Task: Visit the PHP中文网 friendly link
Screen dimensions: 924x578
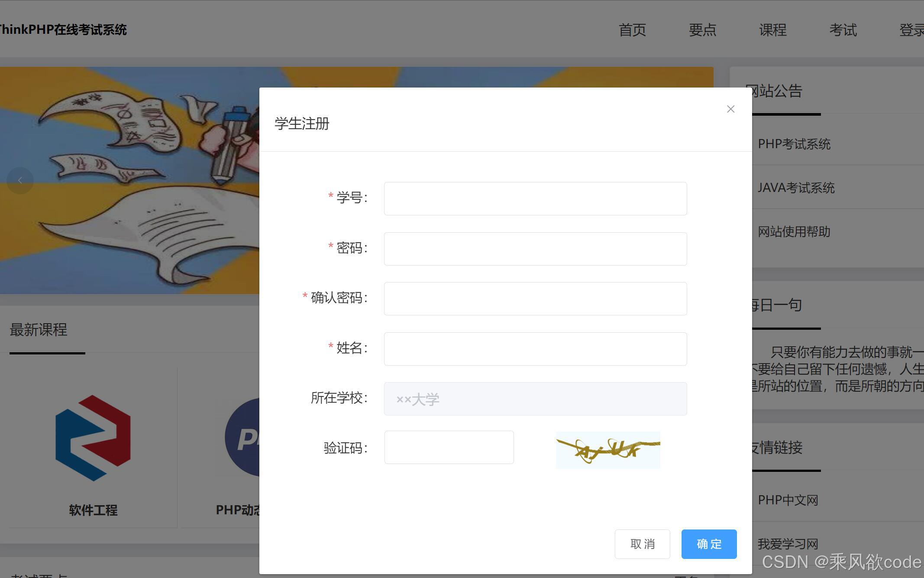Action: pos(788,500)
